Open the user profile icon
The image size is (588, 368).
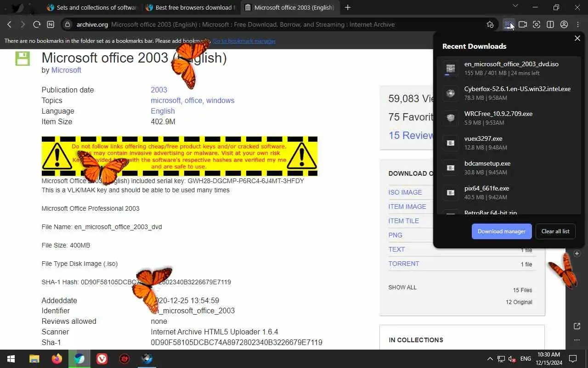[x=564, y=24]
